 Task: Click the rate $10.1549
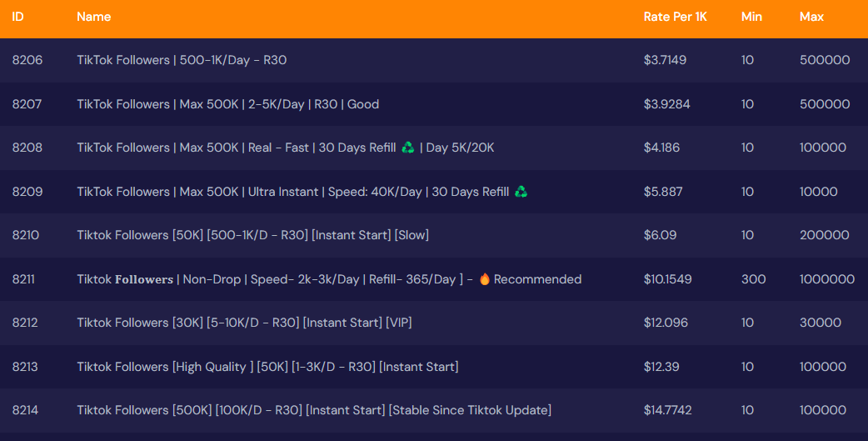point(667,279)
